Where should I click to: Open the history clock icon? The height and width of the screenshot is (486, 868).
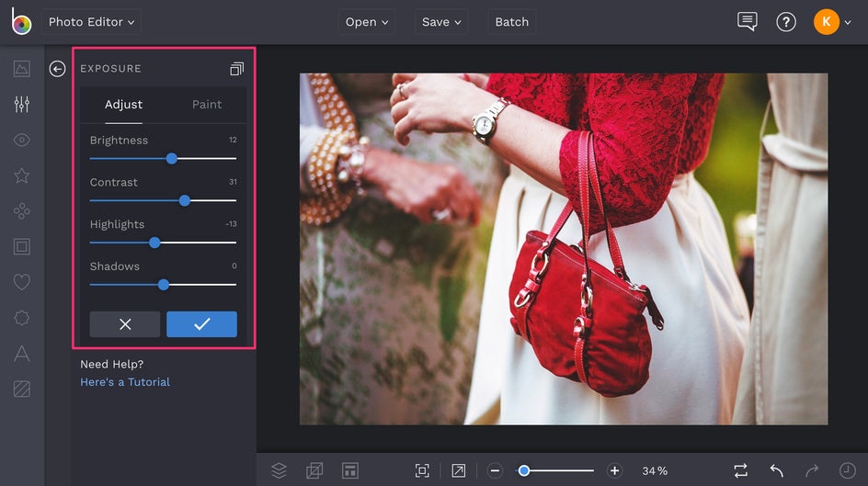[848, 470]
